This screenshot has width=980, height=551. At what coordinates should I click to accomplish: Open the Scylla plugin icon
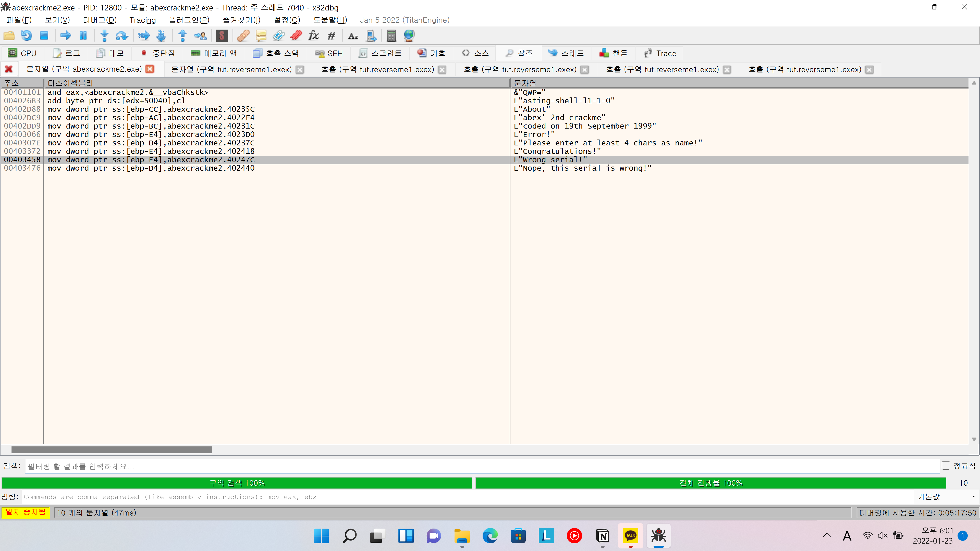(222, 36)
